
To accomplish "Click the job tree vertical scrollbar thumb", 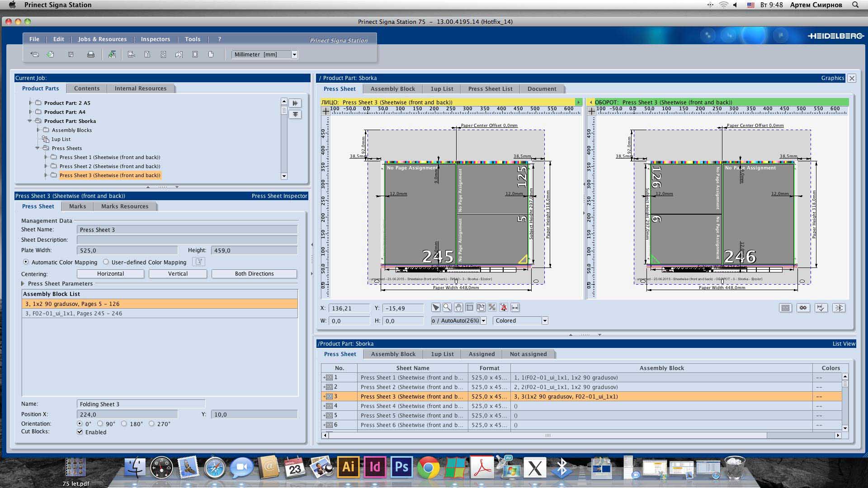I will [284, 110].
